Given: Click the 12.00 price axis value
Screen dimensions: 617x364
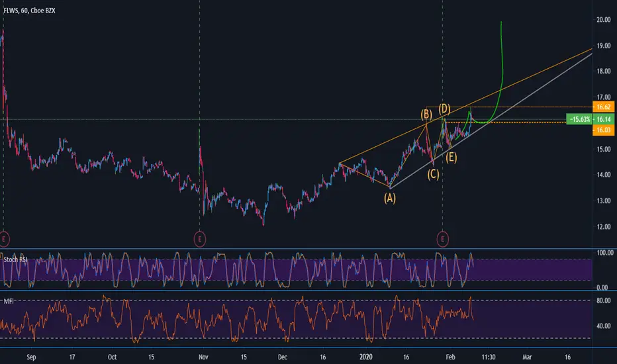Looking at the screenshot, I should click(x=603, y=226).
